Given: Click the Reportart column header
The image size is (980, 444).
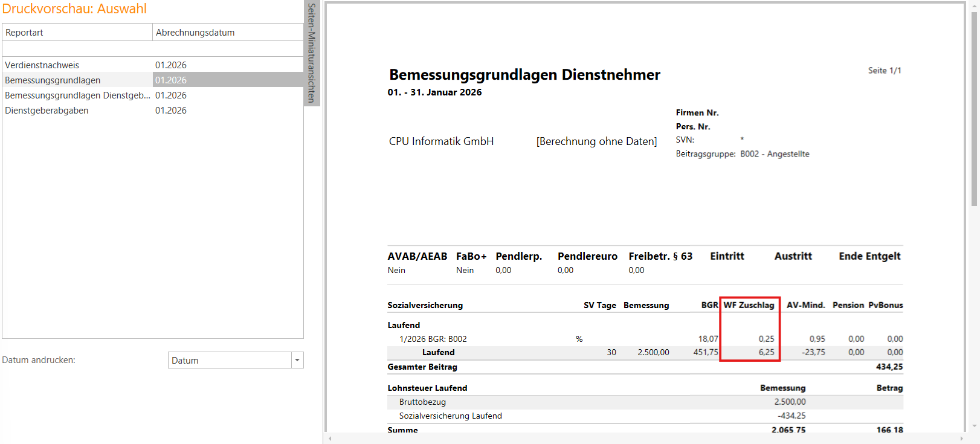Looking at the screenshot, I should coord(77,32).
